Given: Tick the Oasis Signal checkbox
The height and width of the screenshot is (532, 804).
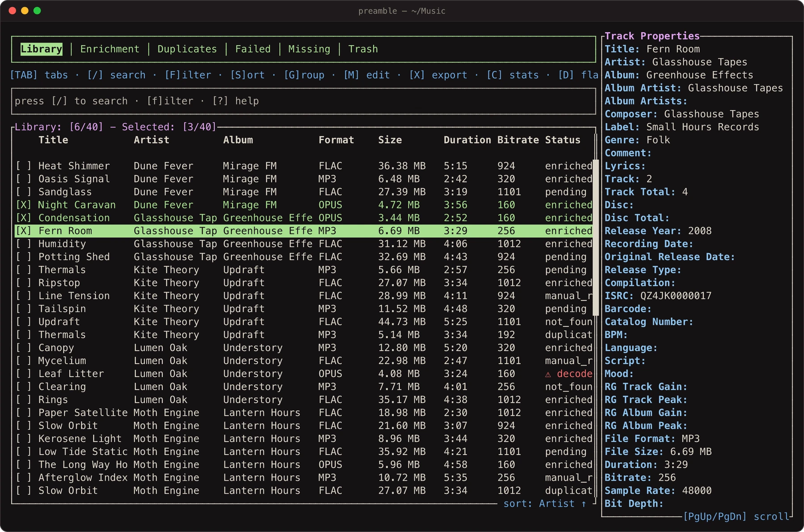Looking at the screenshot, I should pyautogui.click(x=24, y=179).
